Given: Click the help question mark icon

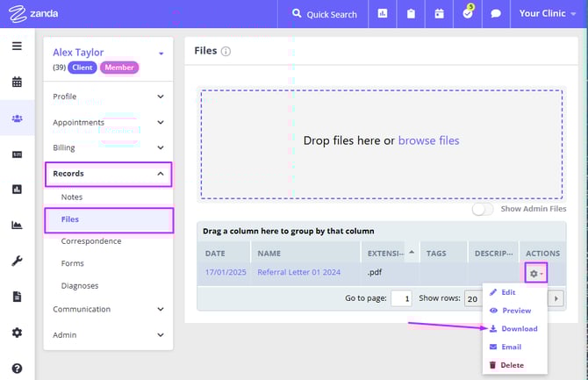Looking at the screenshot, I should pos(17,369).
